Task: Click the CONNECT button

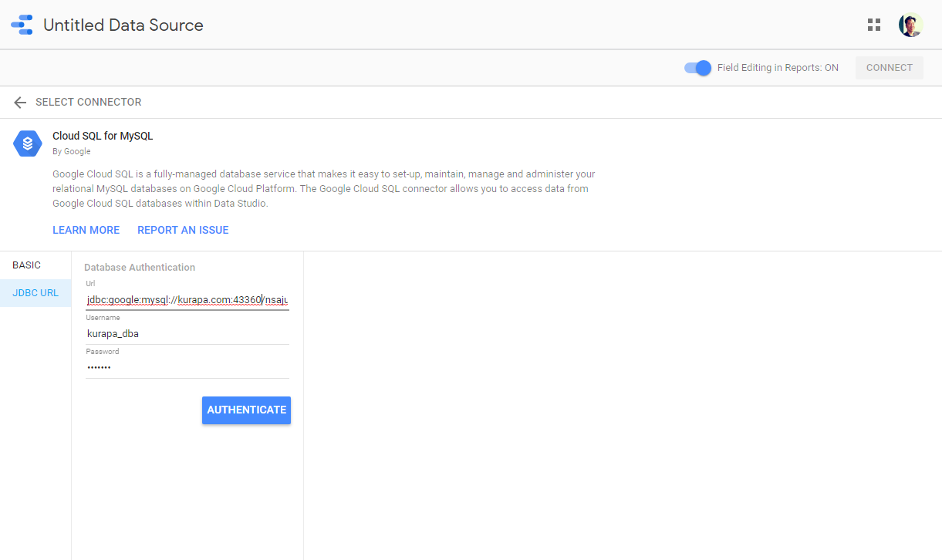Action: [889, 68]
